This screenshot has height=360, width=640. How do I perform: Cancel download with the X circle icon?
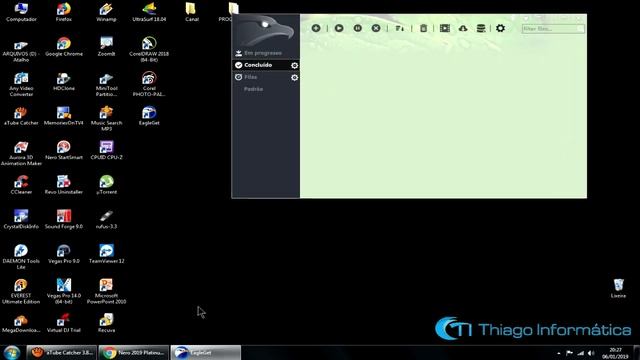(376, 28)
